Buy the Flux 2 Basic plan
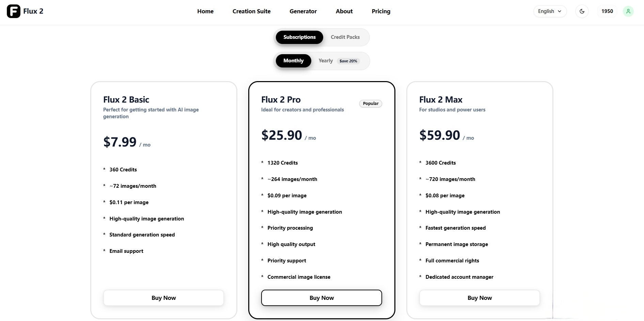Screen dimensions: 644x321 [x=163, y=298]
